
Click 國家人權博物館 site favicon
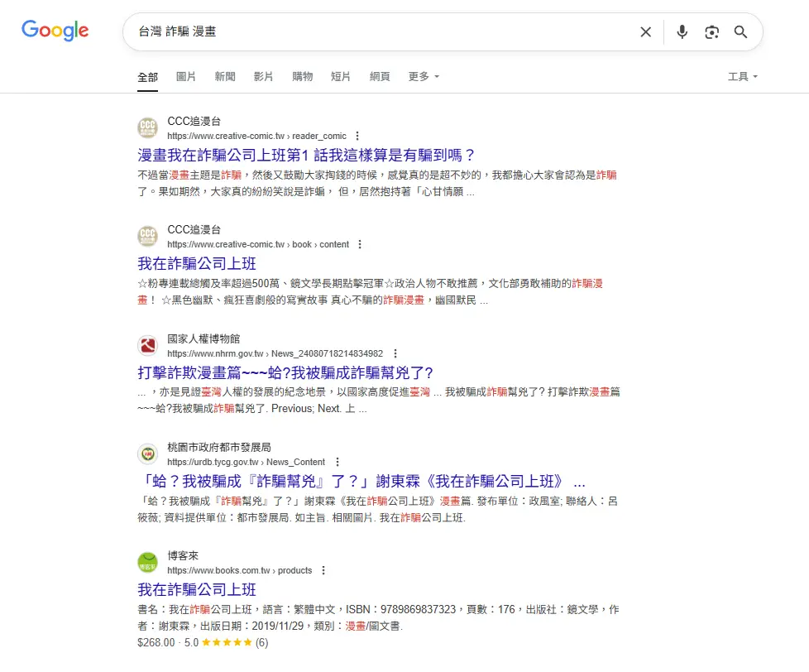click(147, 345)
